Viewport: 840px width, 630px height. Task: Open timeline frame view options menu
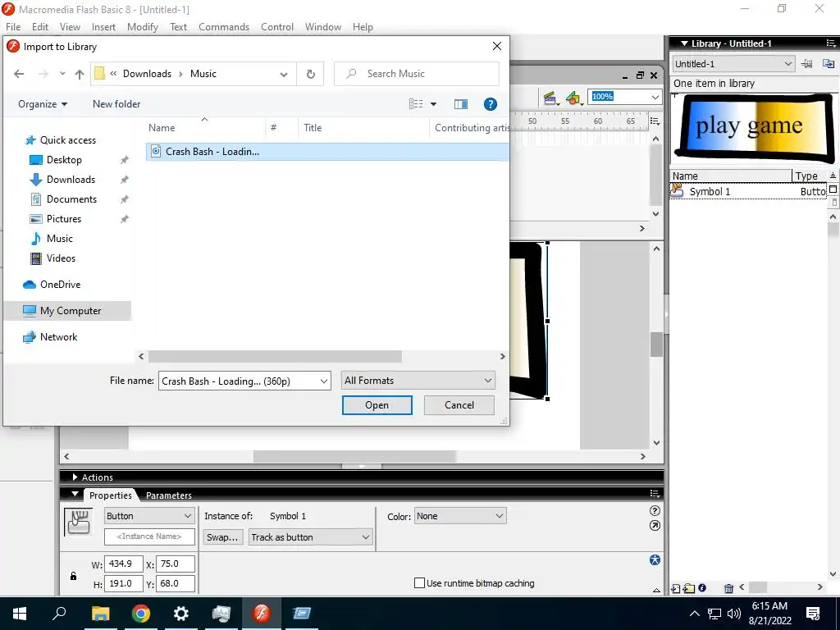click(x=655, y=121)
